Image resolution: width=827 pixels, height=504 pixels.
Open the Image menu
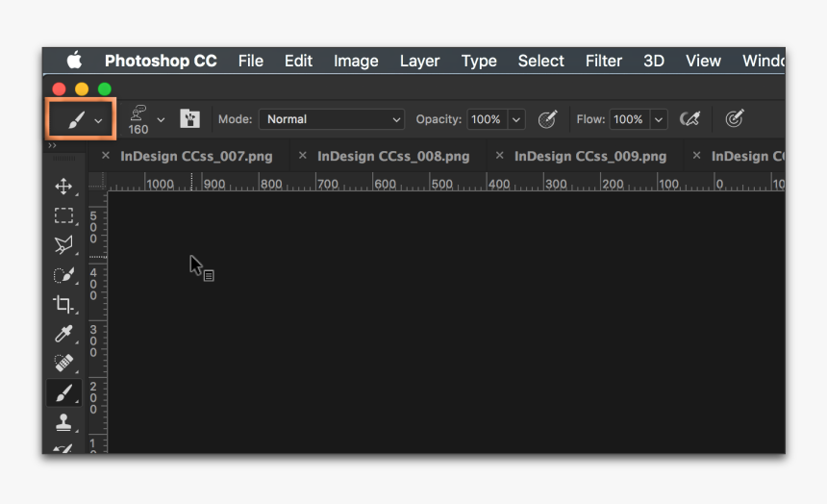point(356,62)
